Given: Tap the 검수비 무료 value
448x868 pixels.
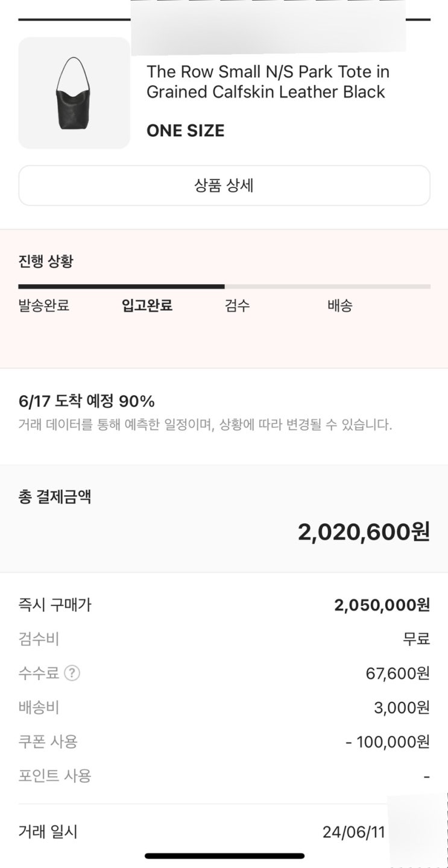Looking at the screenshot, I should point(416,639).
